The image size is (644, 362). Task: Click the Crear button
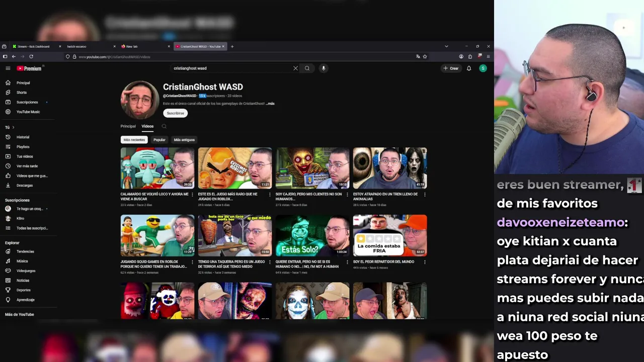(x=451, y=68)
